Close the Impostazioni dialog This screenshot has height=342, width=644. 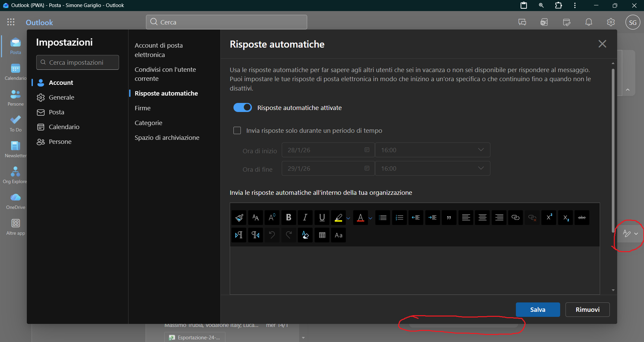pyautogui.click(x=602, y=44)
